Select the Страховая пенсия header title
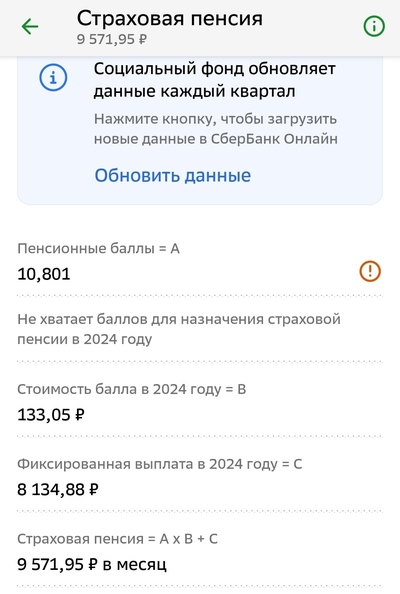400x594 pixels. point(170,18)
